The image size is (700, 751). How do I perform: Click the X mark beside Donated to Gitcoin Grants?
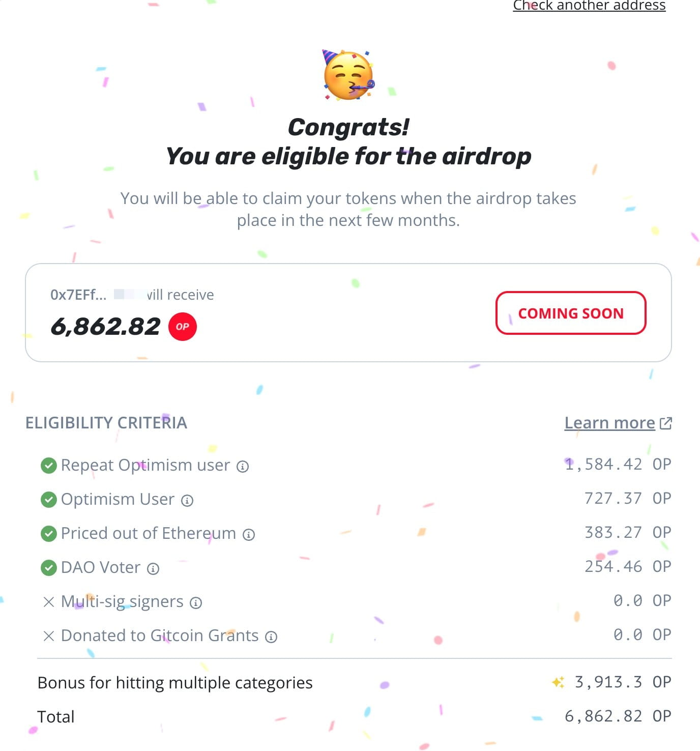tap(49, 636)
